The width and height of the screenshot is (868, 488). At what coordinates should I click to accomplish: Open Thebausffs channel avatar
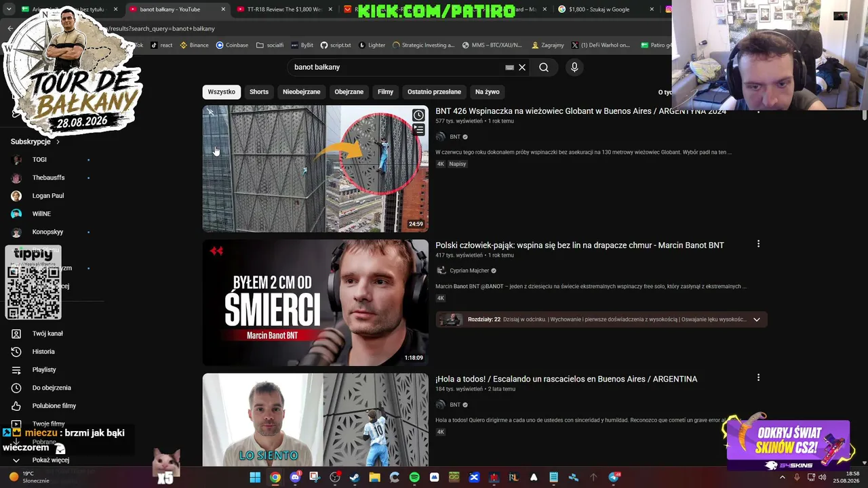click(16, 178)
